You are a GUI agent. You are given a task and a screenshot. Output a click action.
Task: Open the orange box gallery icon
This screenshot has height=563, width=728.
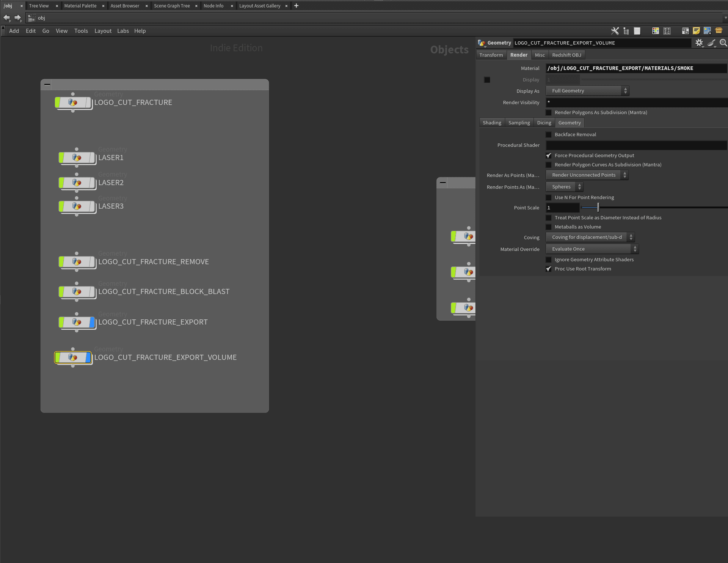(719, 31)
